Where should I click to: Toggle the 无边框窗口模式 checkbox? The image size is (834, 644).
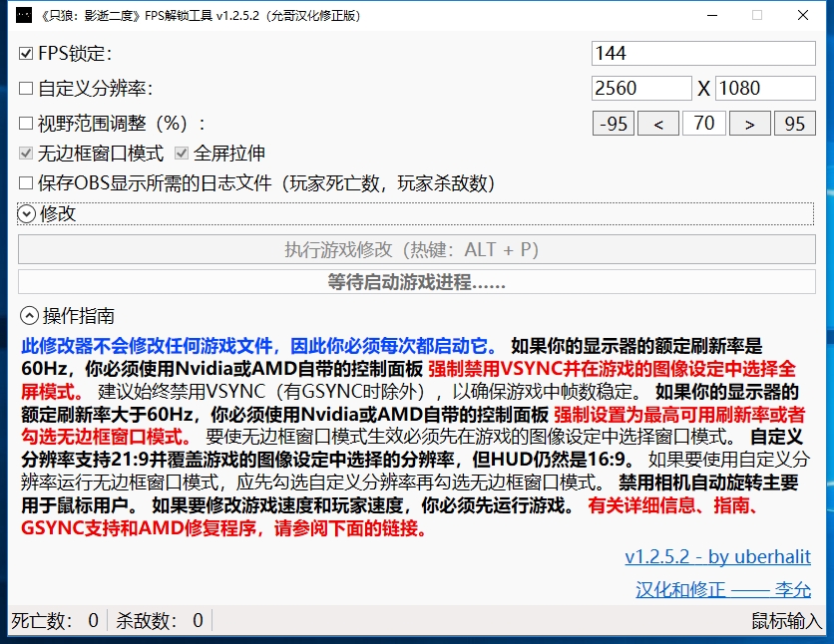pyautogui.click(x=26, y=154)
